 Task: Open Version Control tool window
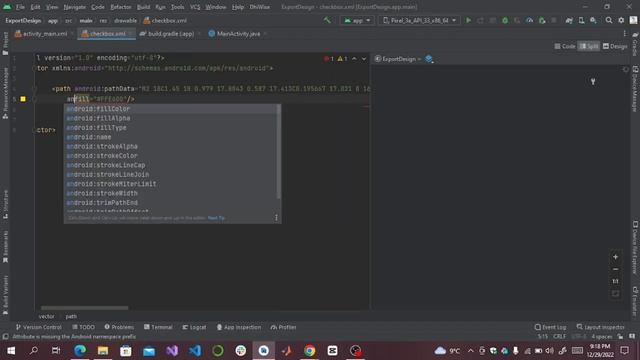point(38,327)
